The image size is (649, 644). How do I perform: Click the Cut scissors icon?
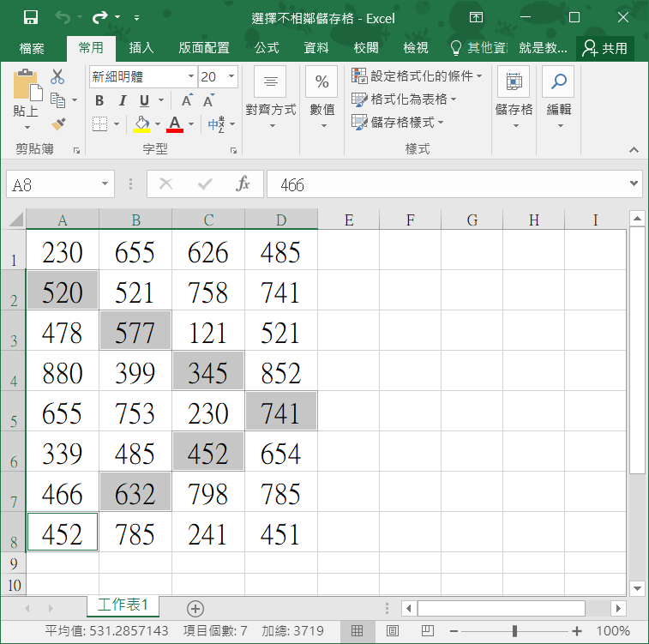click(58, 77)
